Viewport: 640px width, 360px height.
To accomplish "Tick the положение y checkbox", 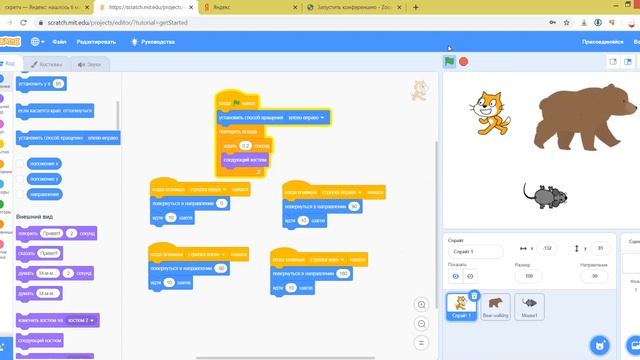I will [20, 179].
